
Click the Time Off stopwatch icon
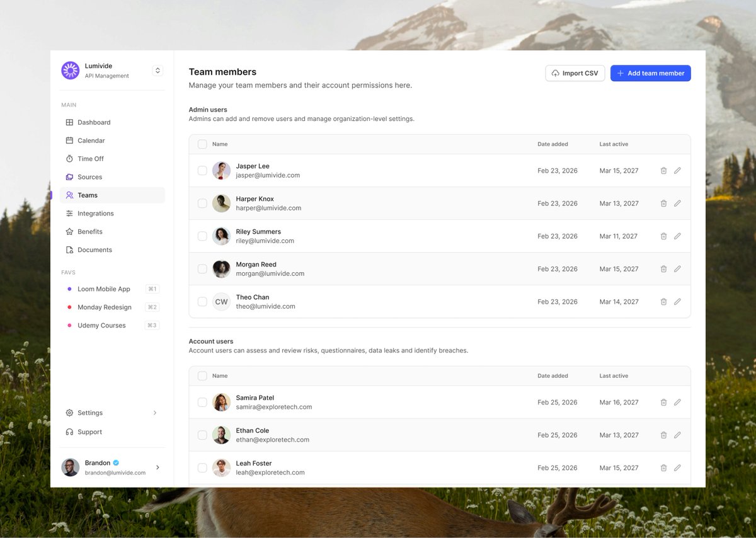pos(69,159)
